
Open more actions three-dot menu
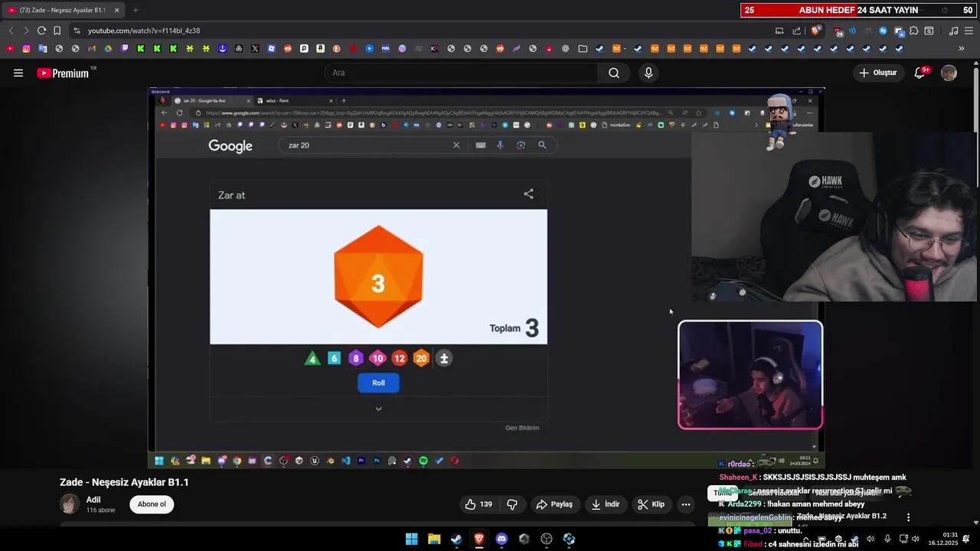click(686, 504)
